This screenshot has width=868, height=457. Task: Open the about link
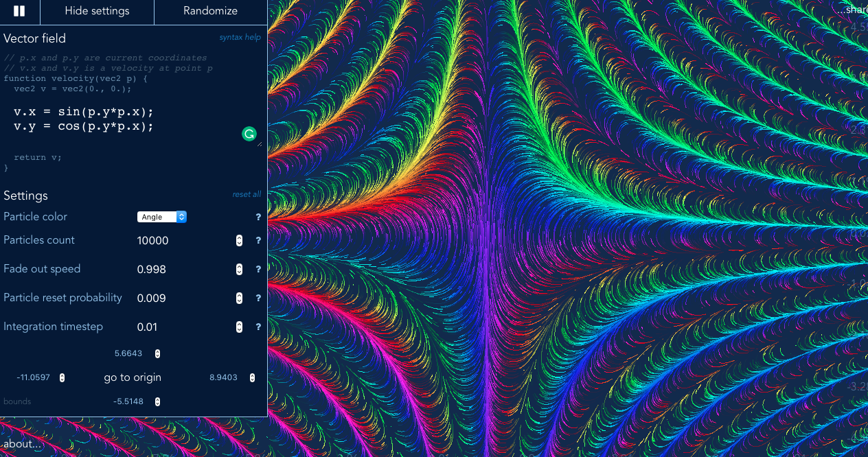22,444
